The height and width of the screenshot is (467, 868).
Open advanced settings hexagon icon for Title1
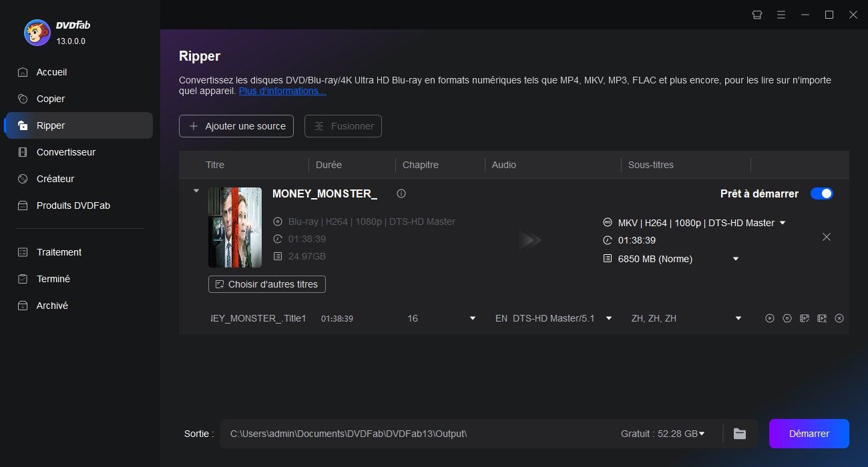787,318
